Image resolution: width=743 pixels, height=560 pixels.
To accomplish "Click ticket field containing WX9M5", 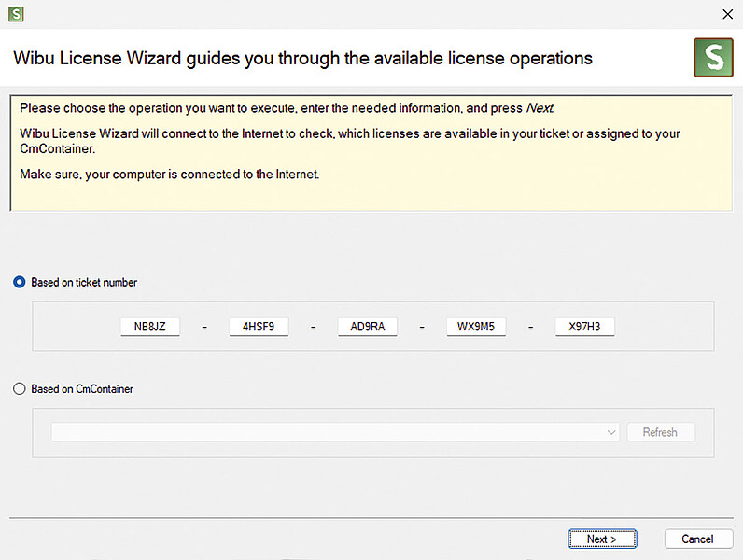I will point(476,327).
